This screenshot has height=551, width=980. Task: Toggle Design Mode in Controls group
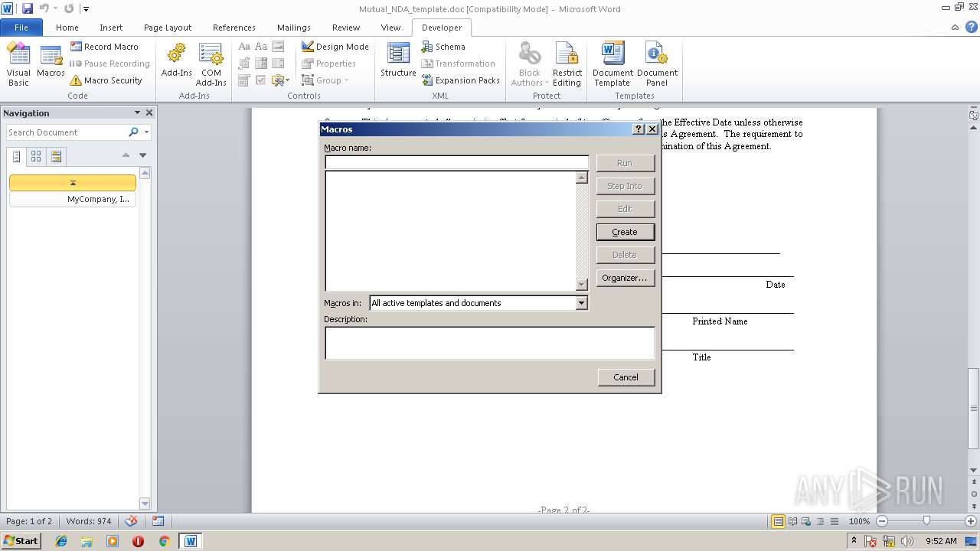coord(335,47)
